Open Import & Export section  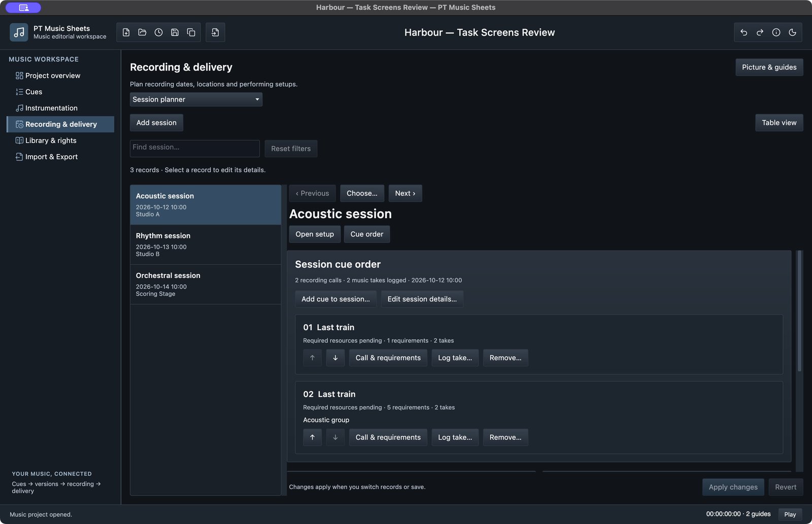(x=60, y=157)
